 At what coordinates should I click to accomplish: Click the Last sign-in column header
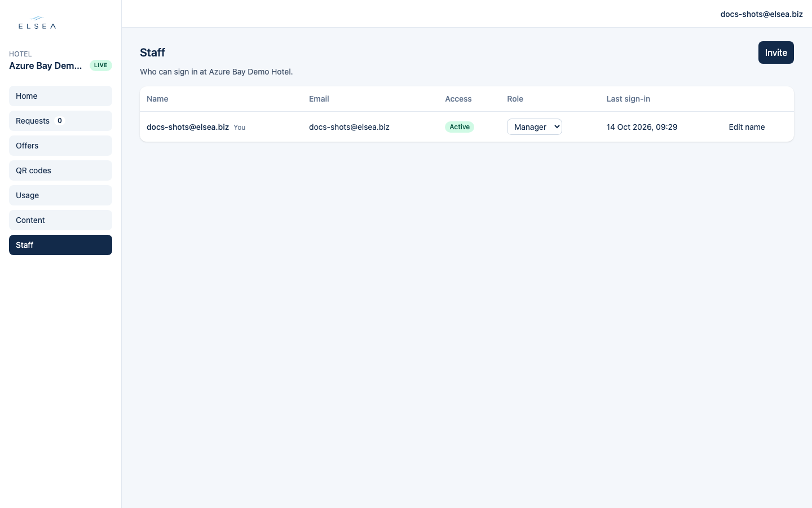tap(628, 99)
